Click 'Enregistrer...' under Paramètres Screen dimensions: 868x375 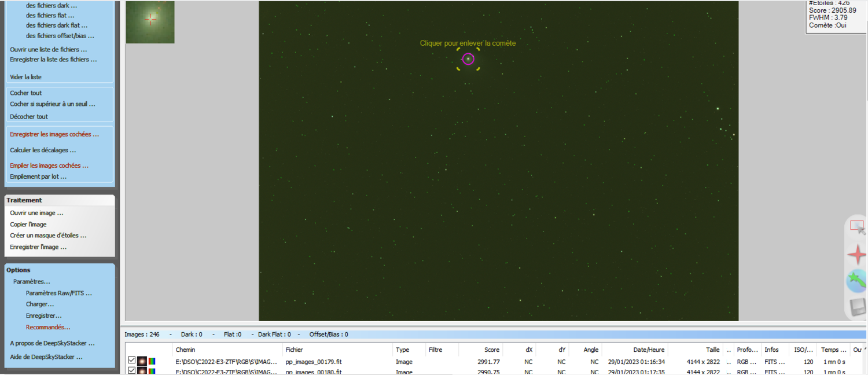[x=44, y=315]
